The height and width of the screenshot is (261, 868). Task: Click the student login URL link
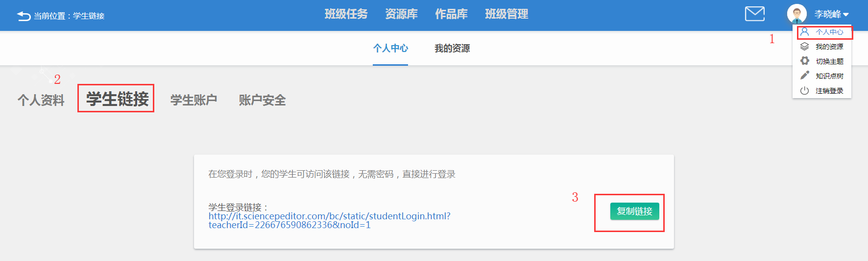(329, 220)
